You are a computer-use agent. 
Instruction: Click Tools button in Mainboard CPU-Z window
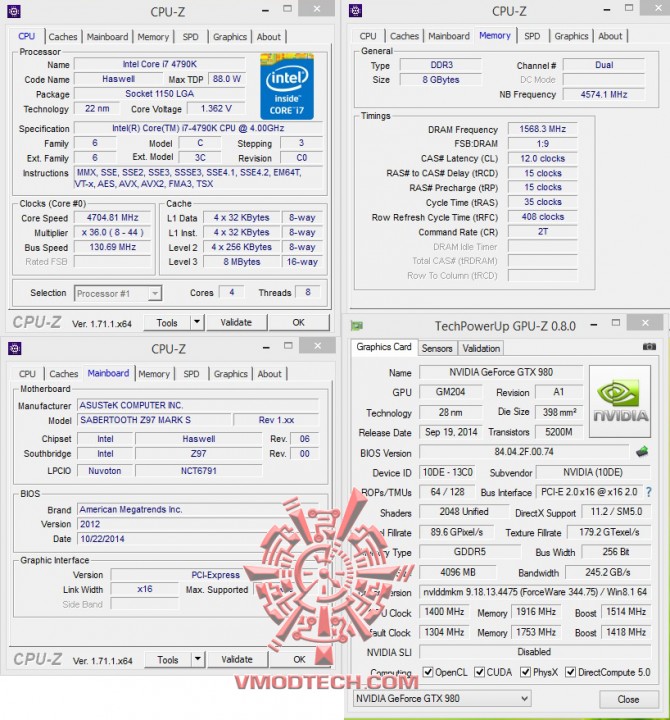tap(168, 659)
